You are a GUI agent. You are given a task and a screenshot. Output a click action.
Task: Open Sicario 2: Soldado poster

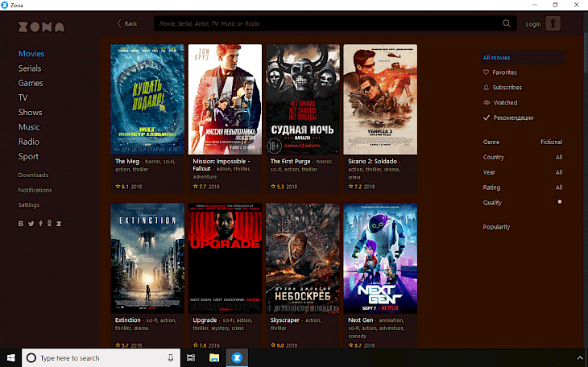(380, 99)
